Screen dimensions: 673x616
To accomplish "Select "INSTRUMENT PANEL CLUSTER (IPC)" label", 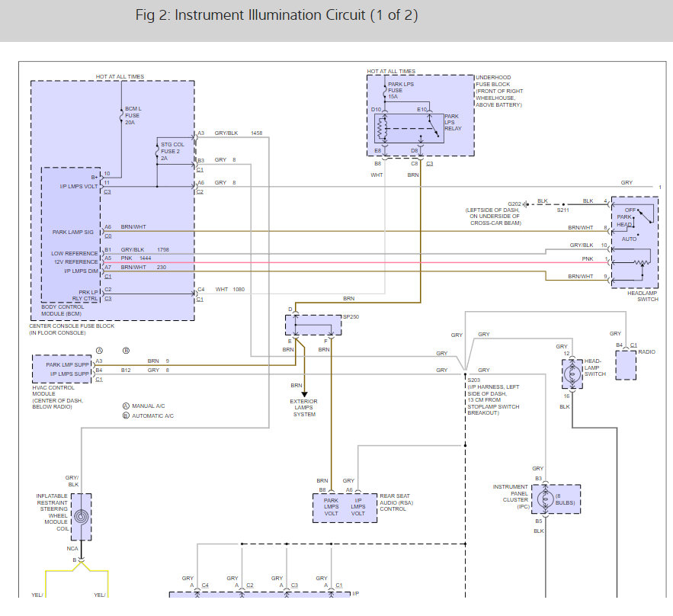I will click(x=511, y=496).
